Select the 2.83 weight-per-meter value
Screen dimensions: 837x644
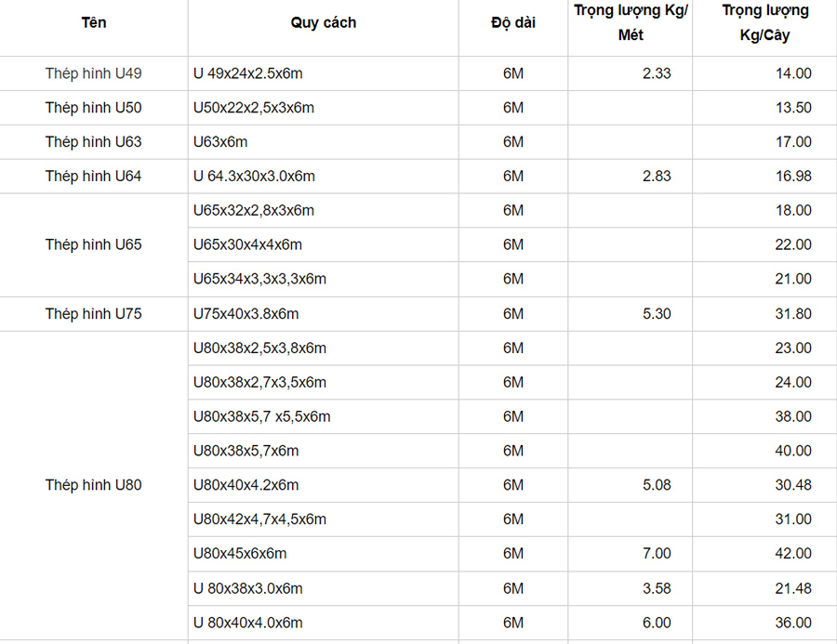[657, 177]
